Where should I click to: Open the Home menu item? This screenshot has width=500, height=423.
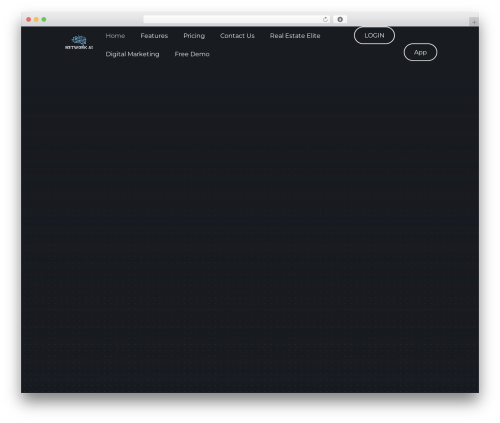coord(115,36)
